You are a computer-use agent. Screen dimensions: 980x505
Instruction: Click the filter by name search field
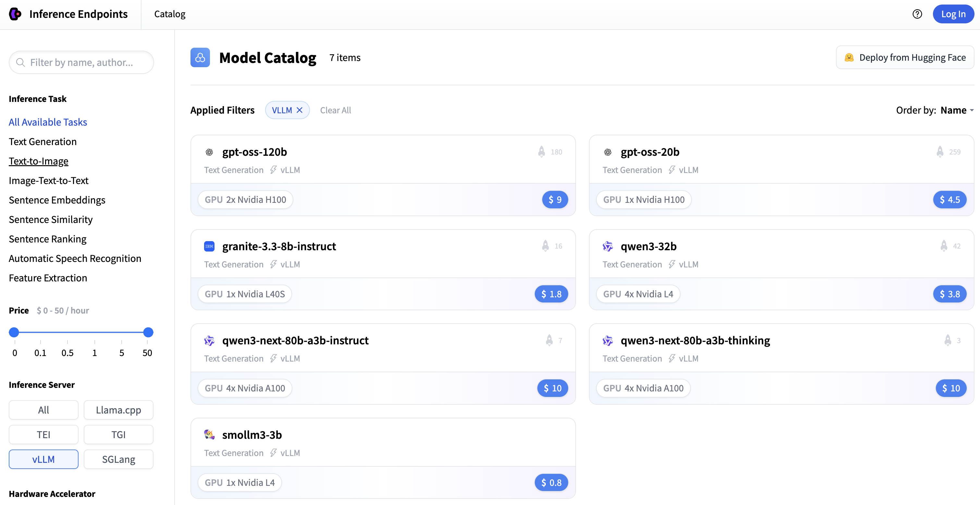(81, 62)
